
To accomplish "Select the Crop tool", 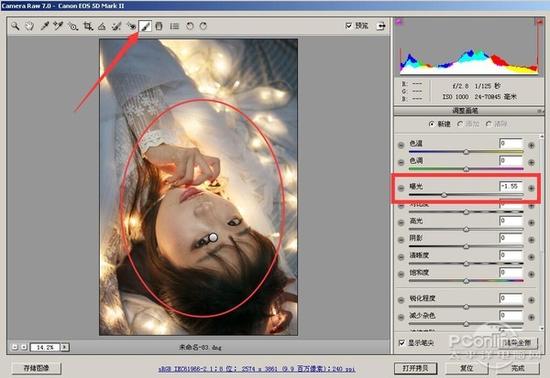I will click(x=88, y=26).
